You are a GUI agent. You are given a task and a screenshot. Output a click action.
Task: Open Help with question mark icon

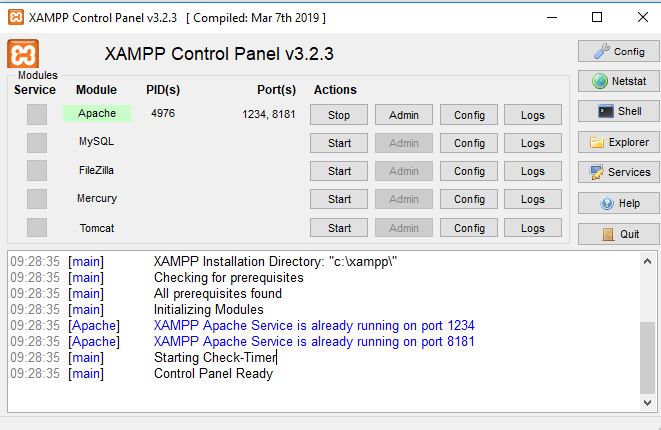618,203
